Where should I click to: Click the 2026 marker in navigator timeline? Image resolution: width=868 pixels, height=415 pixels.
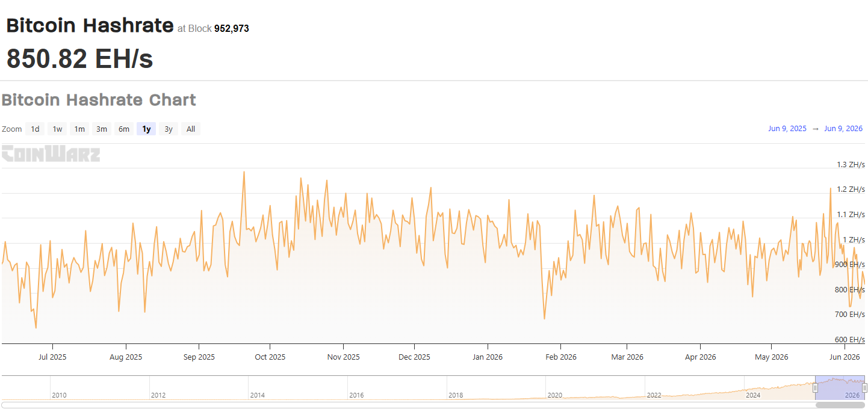852,395
